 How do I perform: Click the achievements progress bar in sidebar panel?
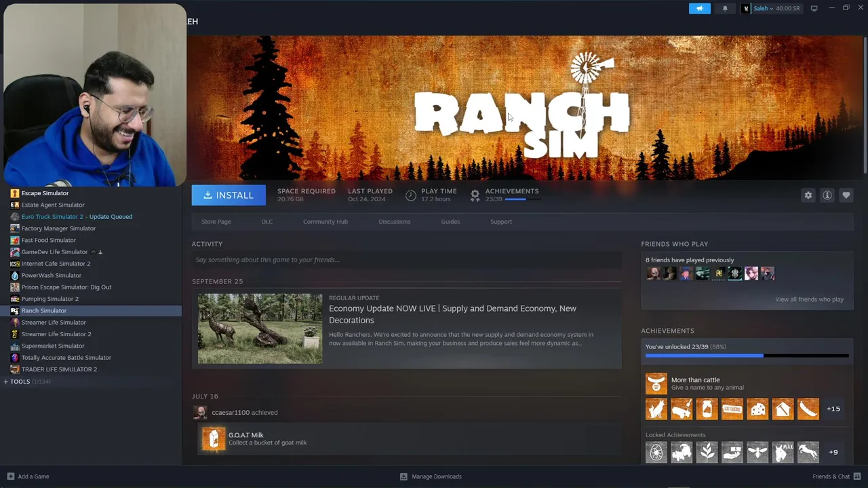(747, 355)
